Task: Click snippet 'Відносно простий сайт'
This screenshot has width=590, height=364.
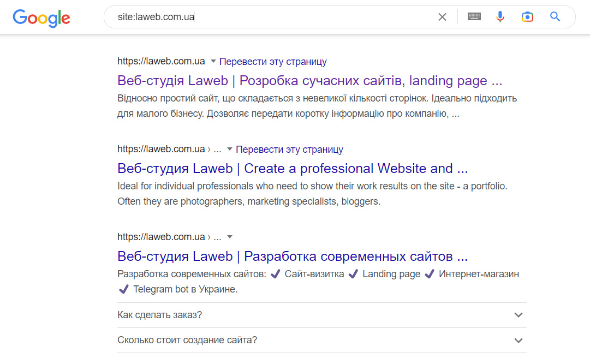Action: point(317,106)
